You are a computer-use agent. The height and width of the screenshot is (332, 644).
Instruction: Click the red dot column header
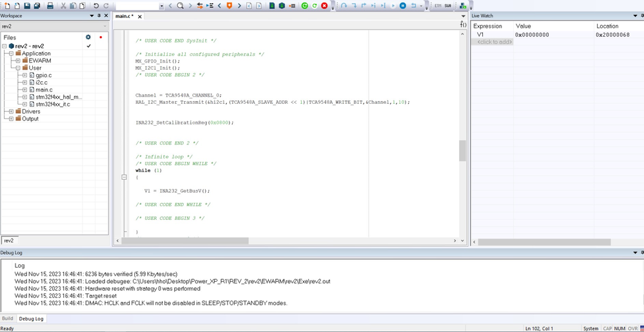[x=101, y=37]
